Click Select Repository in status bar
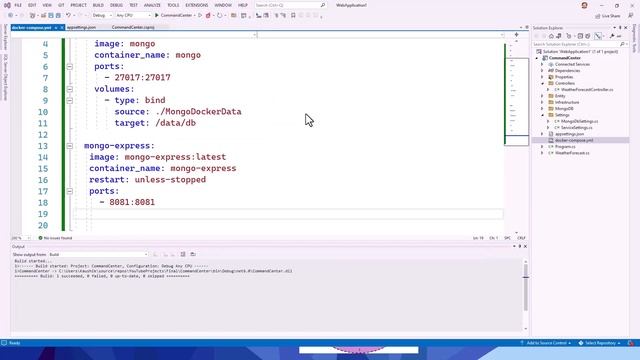Viewport: 640px width, 360px height. tap(600, 343)
